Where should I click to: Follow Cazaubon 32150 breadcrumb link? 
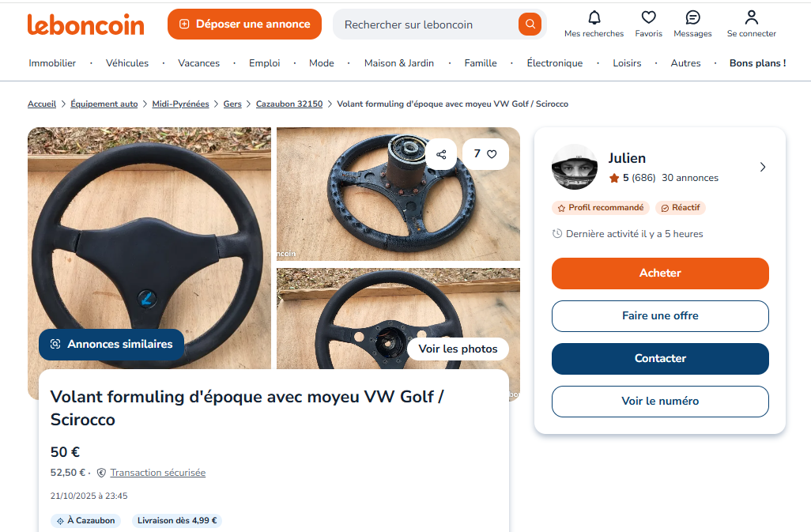(289, 104)
